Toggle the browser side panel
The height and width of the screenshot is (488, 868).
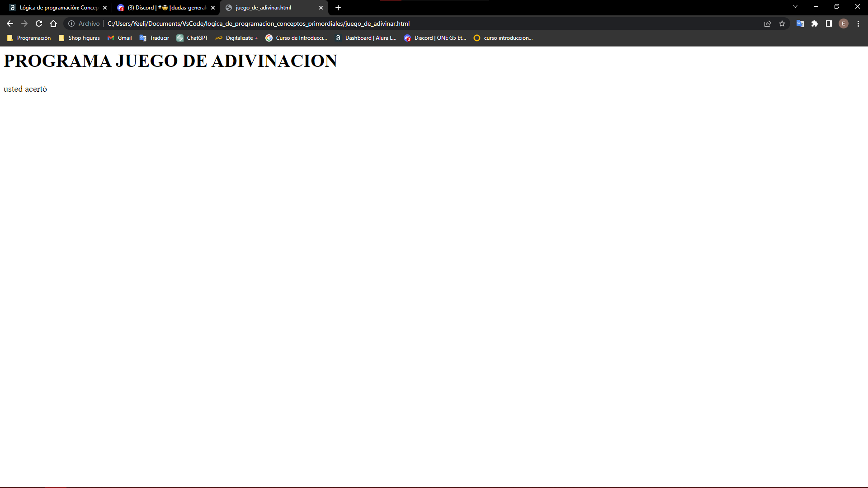[829, 23]
